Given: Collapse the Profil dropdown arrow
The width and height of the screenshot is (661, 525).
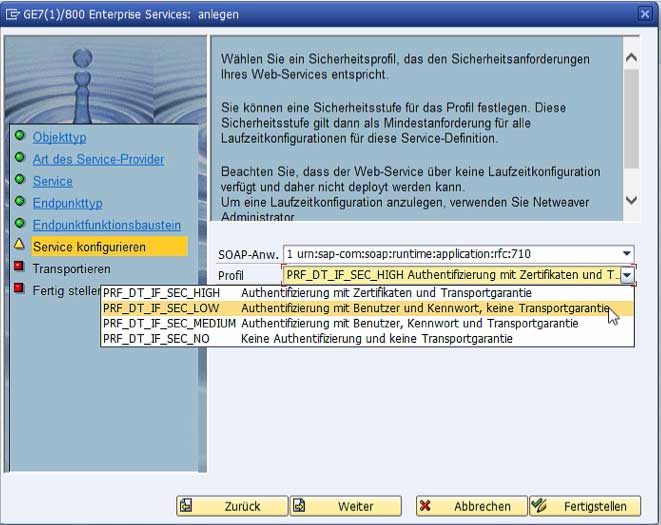Looking at the screenshot, I should click(x=626, y=275).
